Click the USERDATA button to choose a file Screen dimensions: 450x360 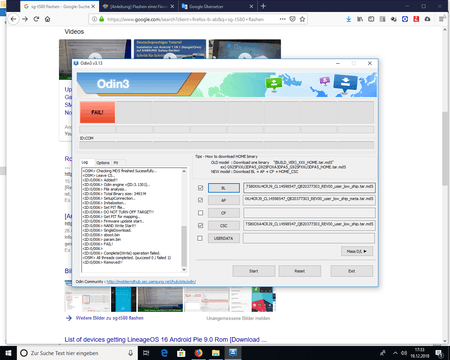[x=224, y=238]
